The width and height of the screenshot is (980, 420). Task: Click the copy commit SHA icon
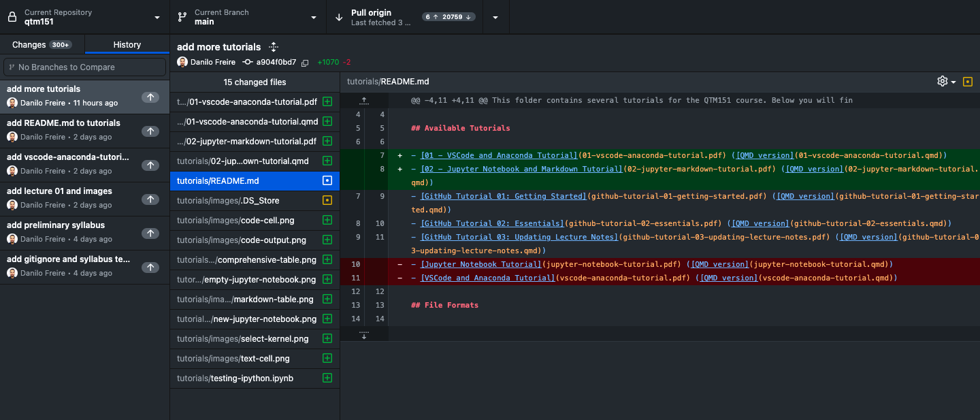pos(305,63)
